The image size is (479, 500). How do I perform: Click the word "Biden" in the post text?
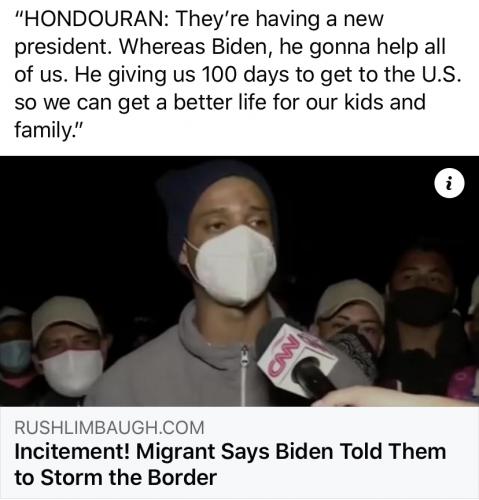pos(239,46)
